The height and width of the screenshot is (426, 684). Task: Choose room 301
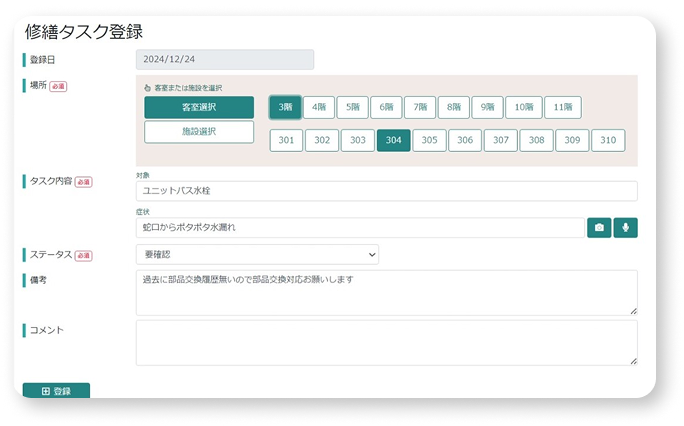(286, 141)
